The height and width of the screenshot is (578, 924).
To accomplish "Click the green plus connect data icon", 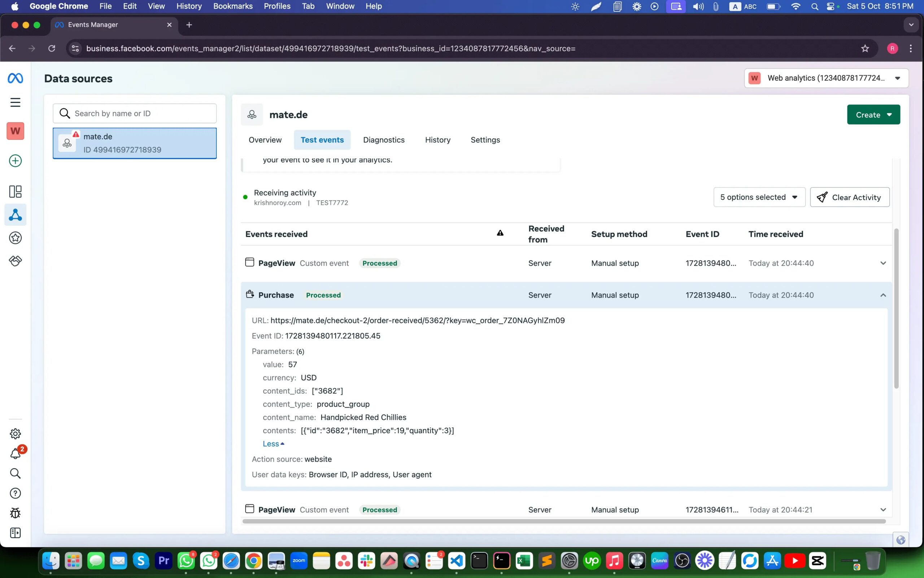I will click(x=15, y=161).
